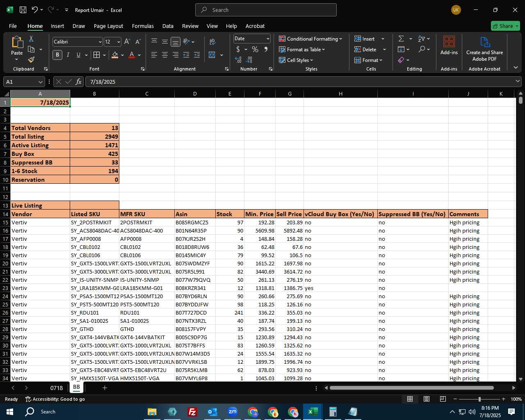Click the Increase Decimal icon
This screenshot has height=420, width=525.
tap(238, 60)
